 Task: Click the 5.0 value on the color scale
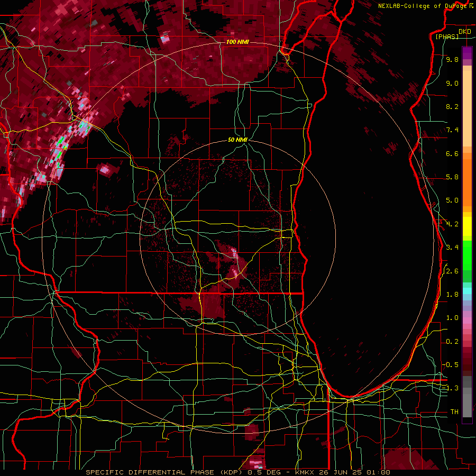(452, 200)
